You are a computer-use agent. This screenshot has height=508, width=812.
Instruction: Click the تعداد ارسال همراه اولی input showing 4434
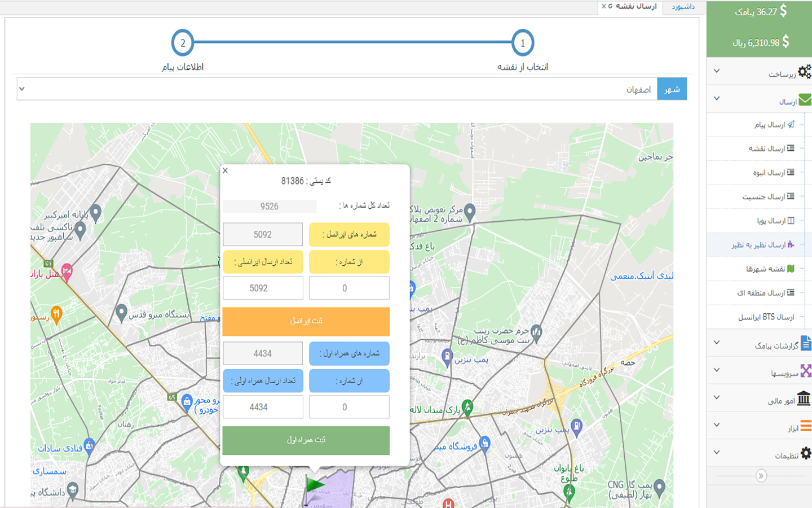tap(263, 407)
